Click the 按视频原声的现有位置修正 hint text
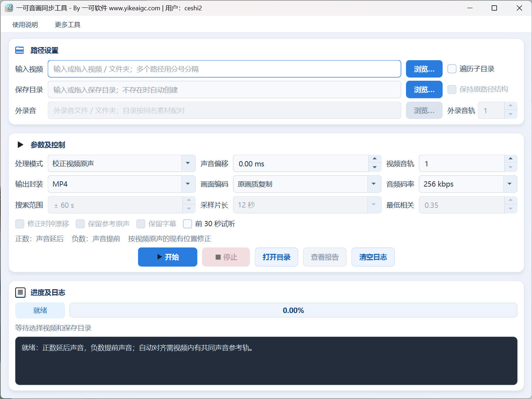The height and width of the screenshot is (399, 532). [170, 239]
